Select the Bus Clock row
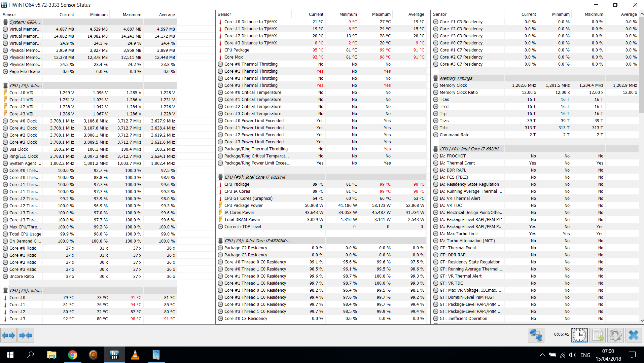The image size is (644, 363). (89, 149)
